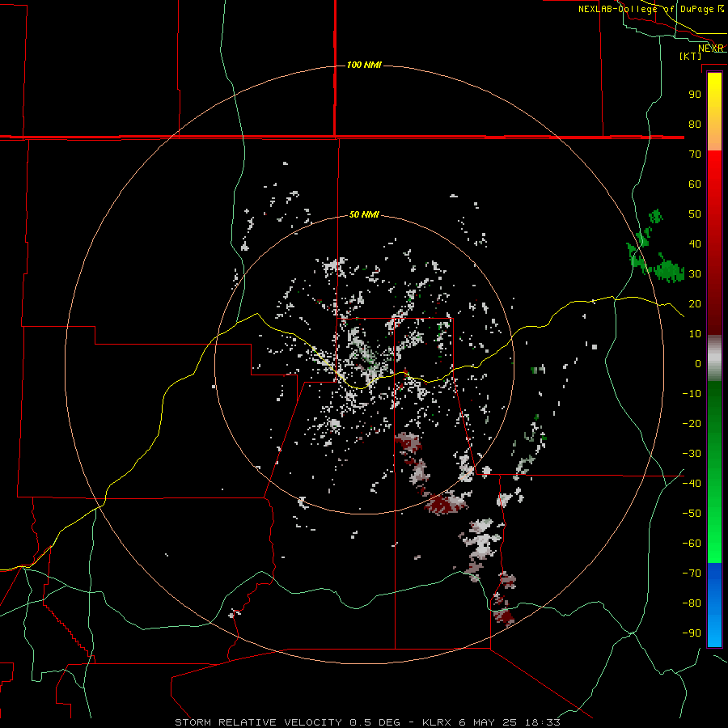Viewport: 728px width, 728px height.
Task: Click the 80 value on the velocity scale
Action: click(x=695, y=124)
